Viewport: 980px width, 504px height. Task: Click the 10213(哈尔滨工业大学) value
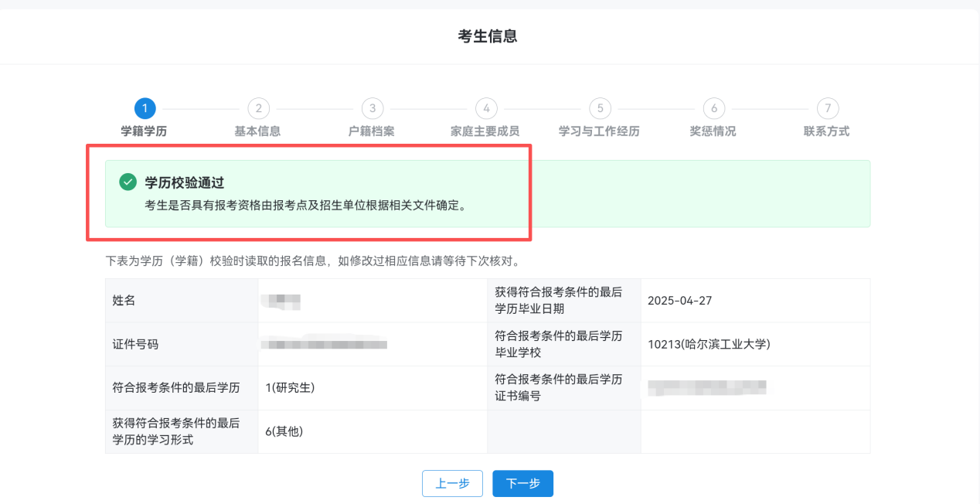[709, 345]
